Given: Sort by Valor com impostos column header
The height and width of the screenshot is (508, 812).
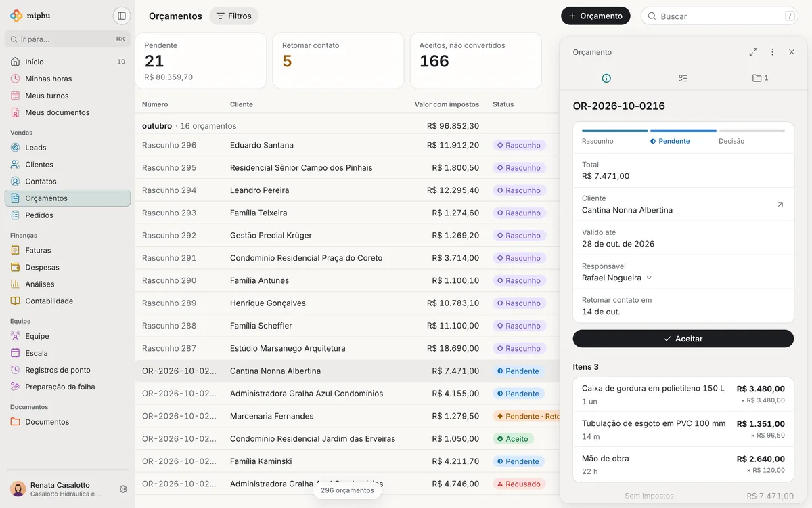Looking at the screenshot, I should [x=447, y=104].
